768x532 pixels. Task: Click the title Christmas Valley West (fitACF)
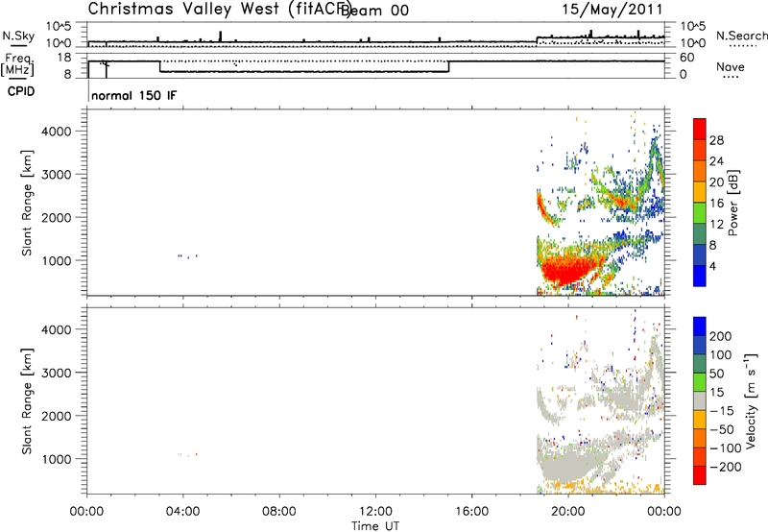point(219,10)
